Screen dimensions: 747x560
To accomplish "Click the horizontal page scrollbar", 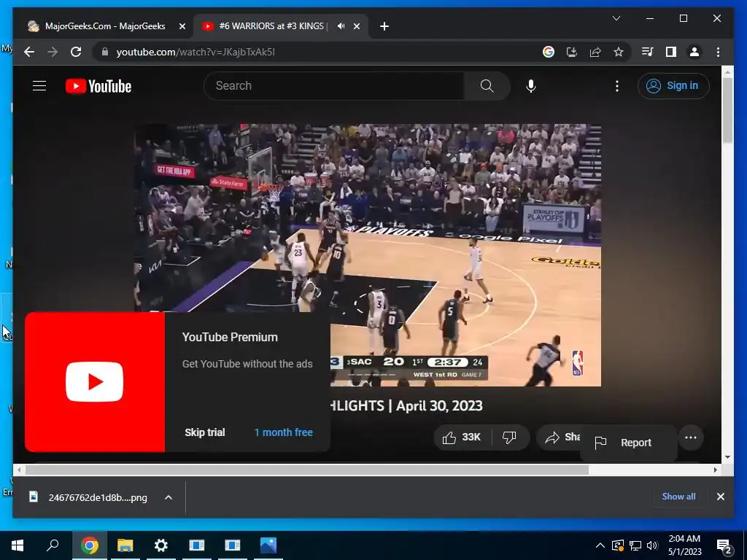I will pyautogui.click(x=307, y=470).
